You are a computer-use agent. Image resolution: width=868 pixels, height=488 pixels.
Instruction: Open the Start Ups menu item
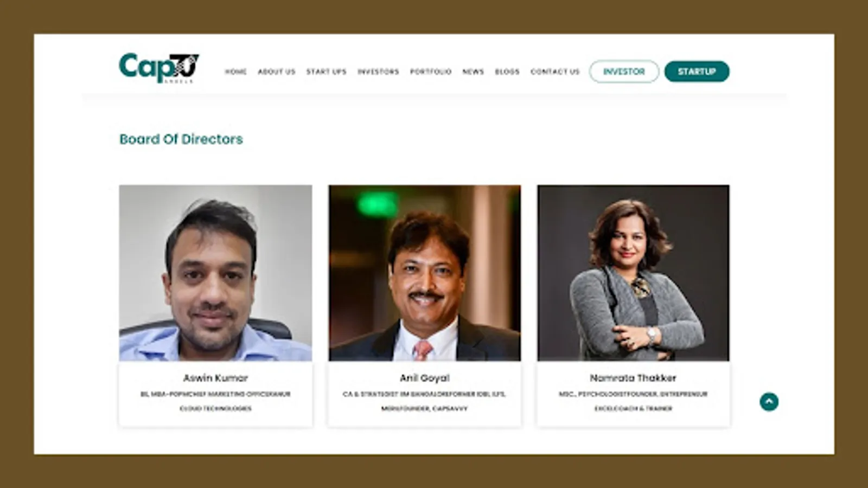326,72
